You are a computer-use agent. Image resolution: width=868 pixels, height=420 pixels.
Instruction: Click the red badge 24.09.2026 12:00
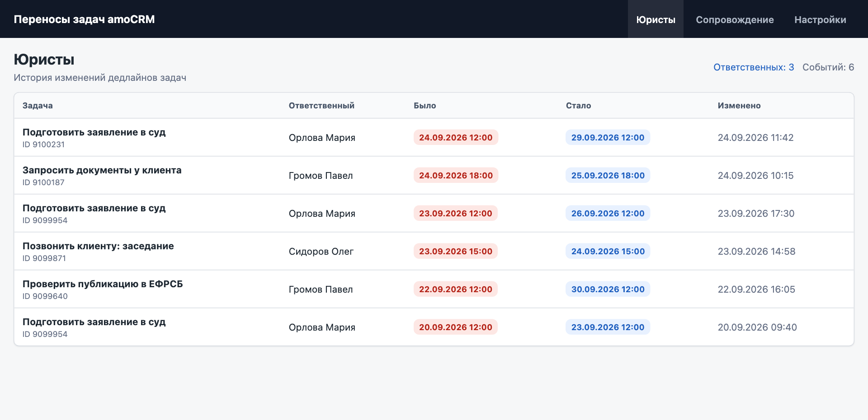point(456,138)
